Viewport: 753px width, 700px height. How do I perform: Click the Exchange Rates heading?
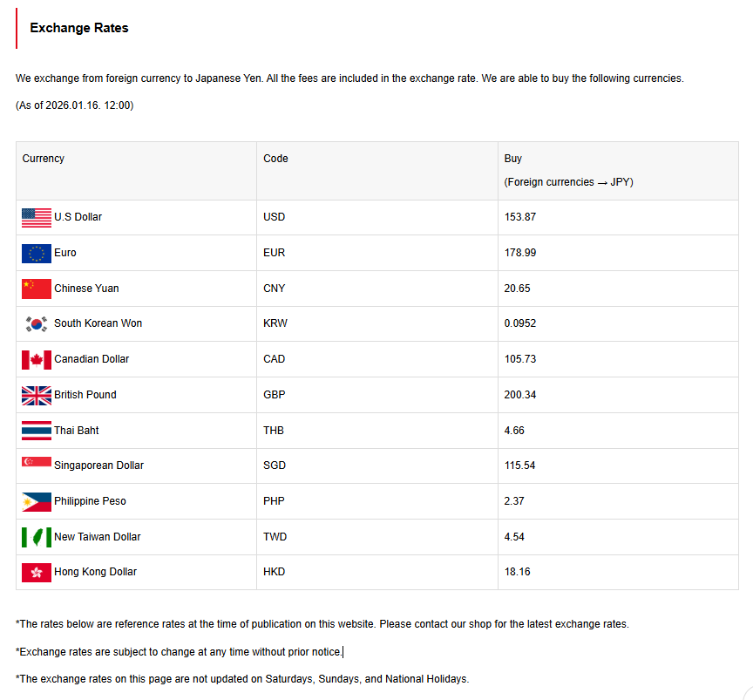79,28
